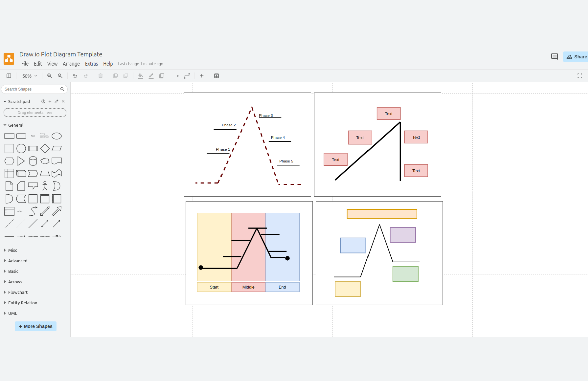
Task: Open the View menu
Action: tap(52, 64)
